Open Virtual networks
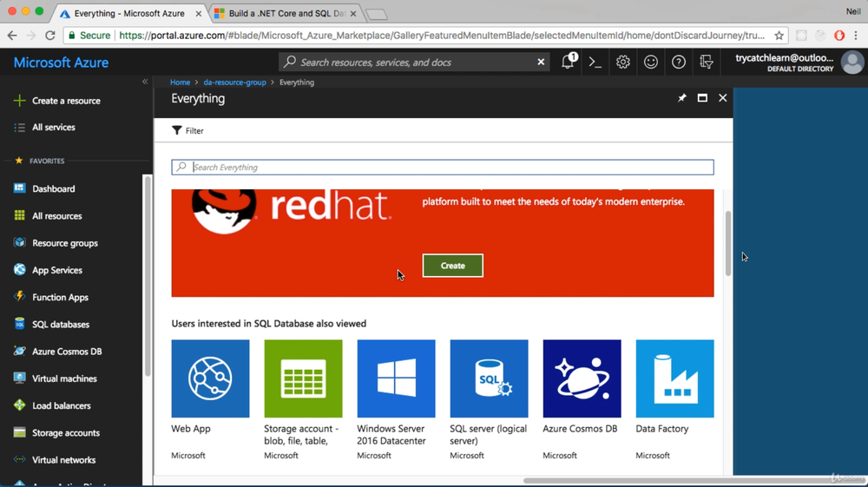Screen dimensions: 868x487 54,460
